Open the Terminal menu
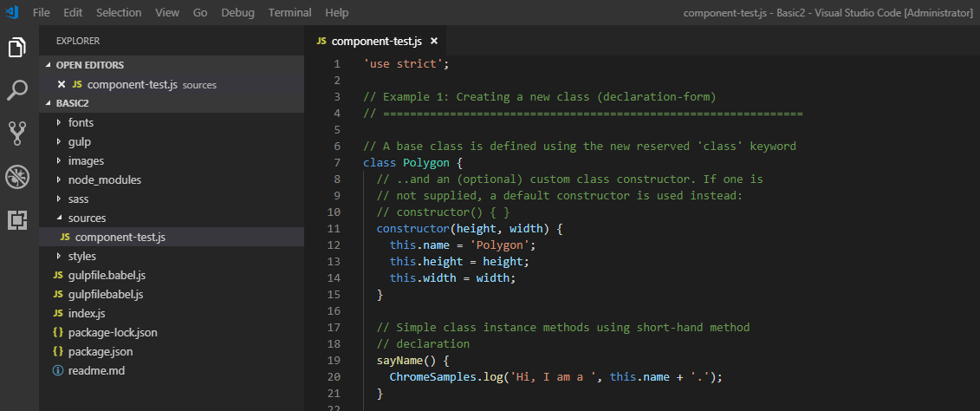 [289, 12]
